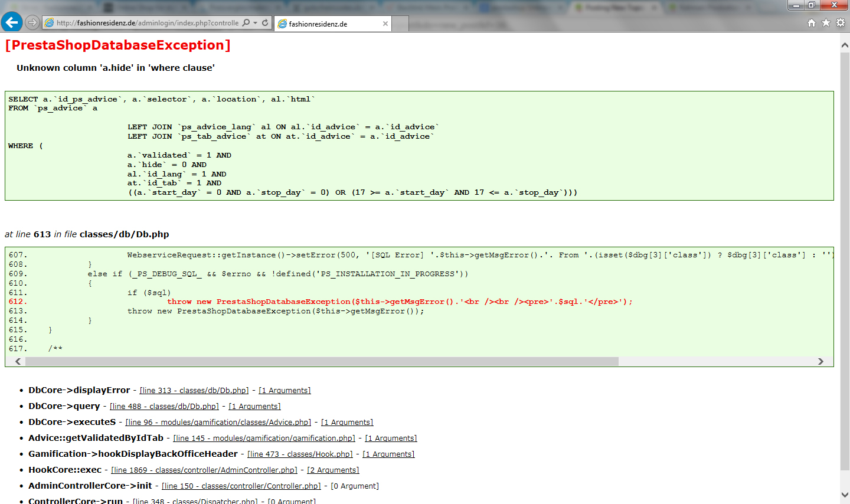Click the 'DbCore->displayError' stack trace entry
Viewport: 850px width, 504px height.
(79, 391)
